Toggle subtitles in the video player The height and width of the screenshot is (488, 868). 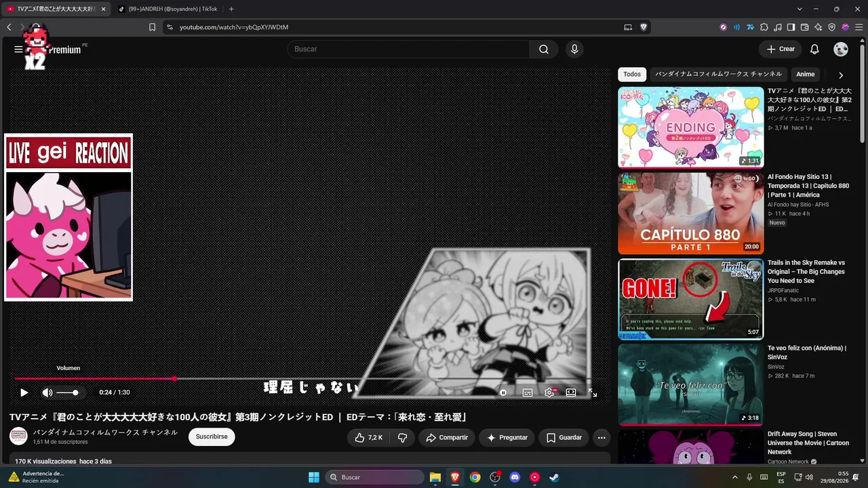[527, 392]
